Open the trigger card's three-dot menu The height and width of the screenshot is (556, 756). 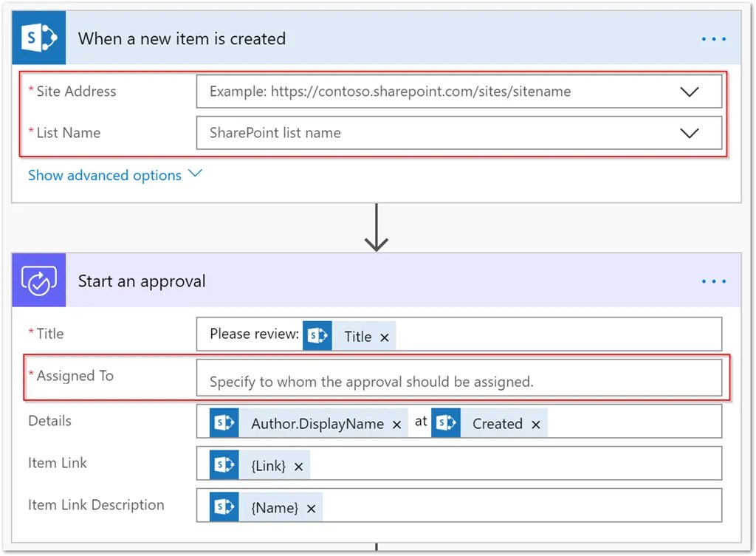pos(714,38)
